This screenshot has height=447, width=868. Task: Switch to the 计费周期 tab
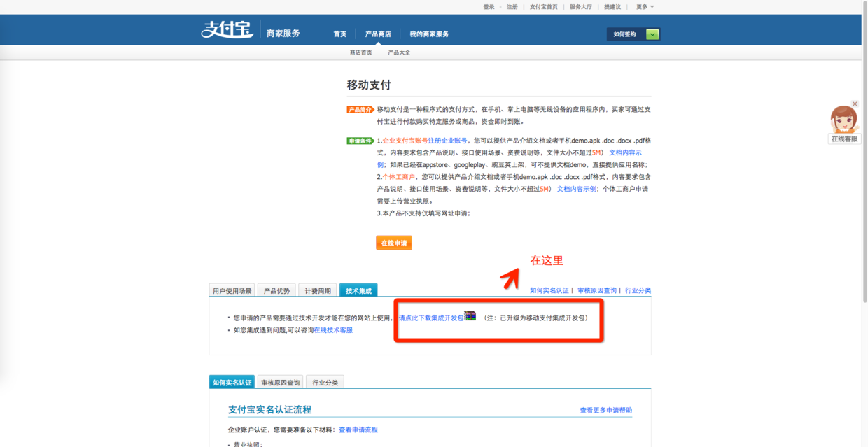pyautogui.click(x=317, y=291)
